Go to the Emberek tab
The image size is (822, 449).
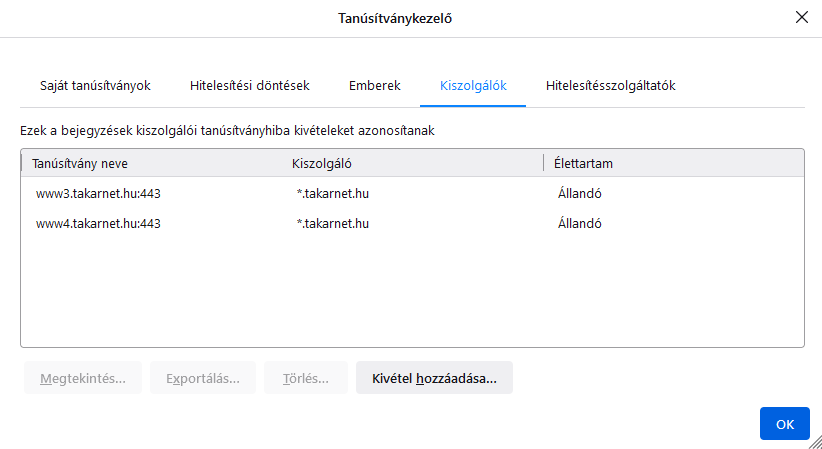(x=374, y=86)
